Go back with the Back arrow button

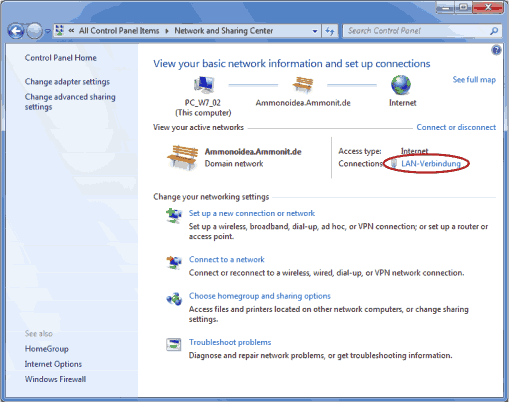click(16, 31)
